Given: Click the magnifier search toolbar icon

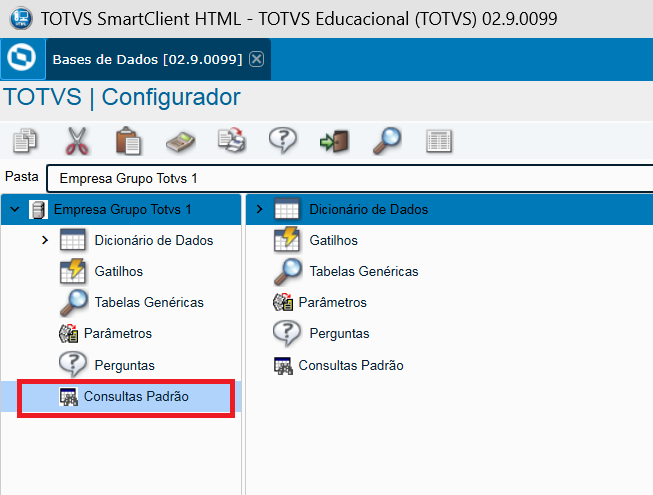Looking at the screenshot, I should point(387,141).
